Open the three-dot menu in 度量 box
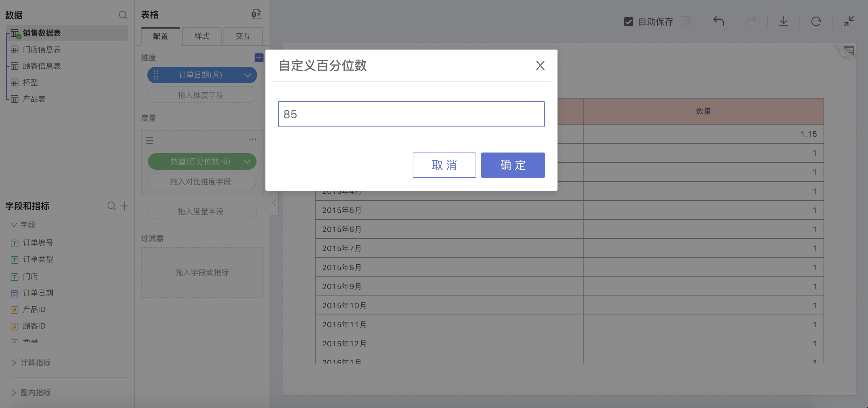The image size is (868, 408). pyautogui.click(x=253, y=139)
